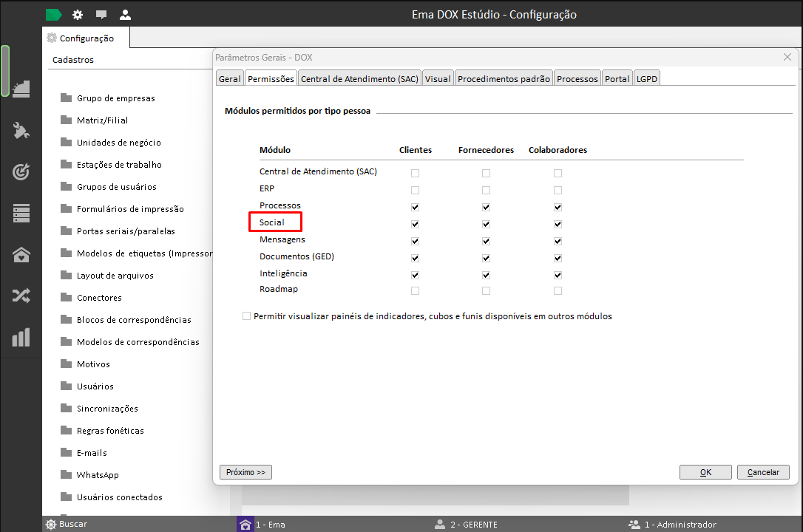Screen dimensions: 803x532
Task: Open Layout de arquivos item
Action: pyautogui.click(x=115, y=275)
